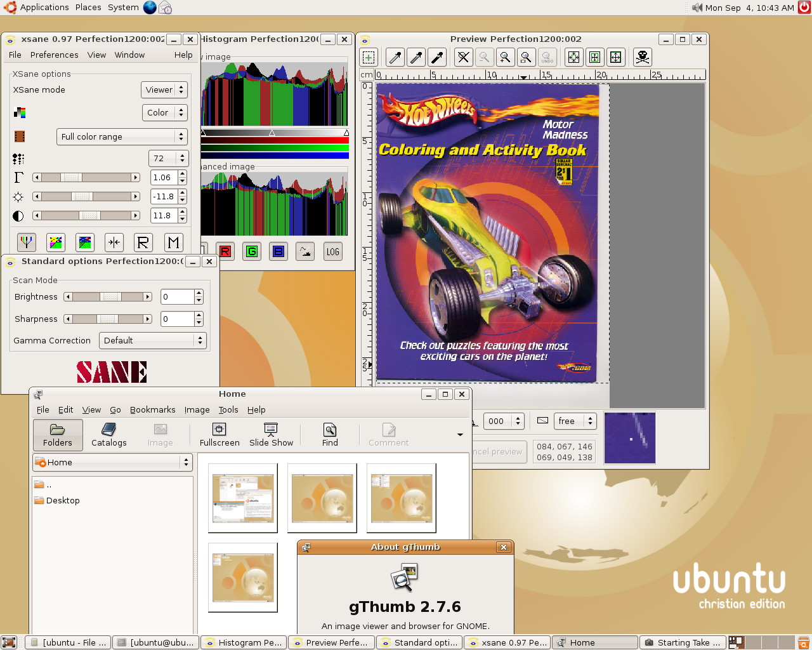Screen dimensions: 812x650
Task: Open the Preferences menu in xsane
Action: click(55, 55)
